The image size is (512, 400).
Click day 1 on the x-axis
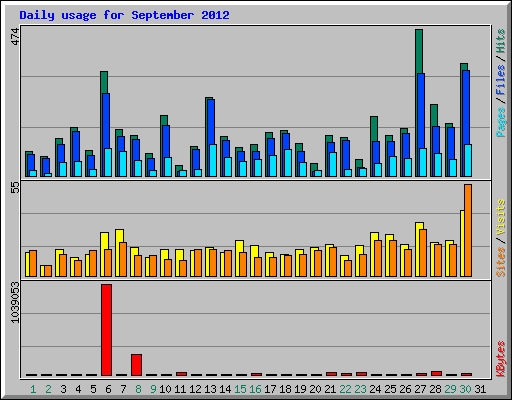pyautogui.click(x=33, y=389)
